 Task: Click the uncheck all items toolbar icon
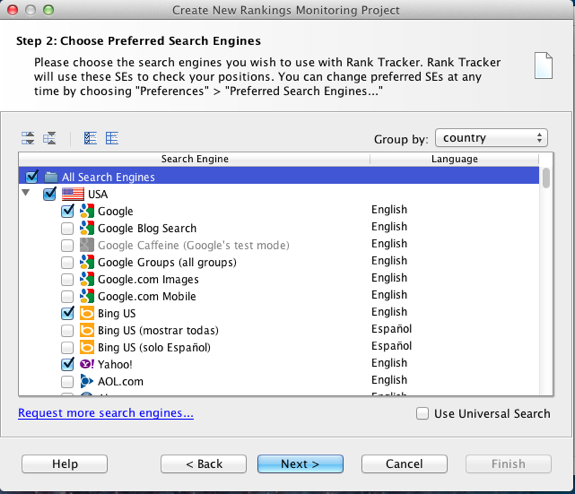point(112,138)
